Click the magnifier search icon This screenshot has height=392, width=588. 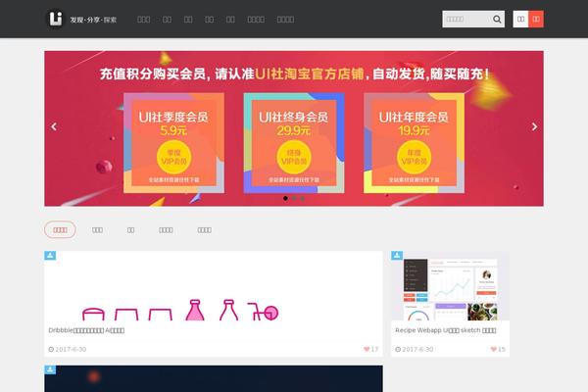pyautogui.click(x=497, y=20)
